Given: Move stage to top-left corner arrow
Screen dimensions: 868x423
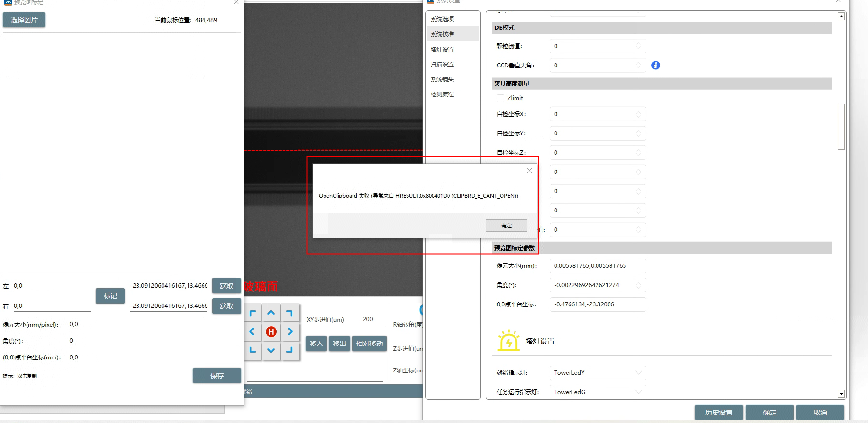Looking at the screenshot, I should (x=253, y=313).
